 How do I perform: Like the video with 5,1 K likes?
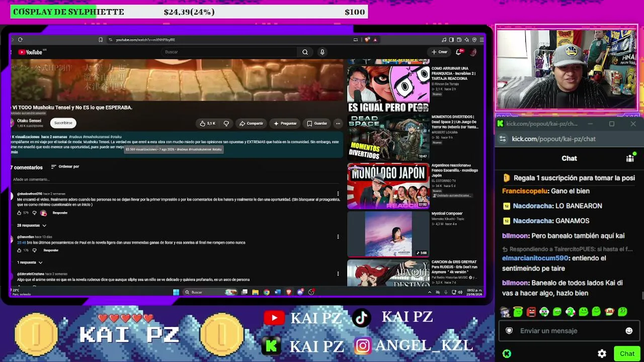click(x=207, y=123)
